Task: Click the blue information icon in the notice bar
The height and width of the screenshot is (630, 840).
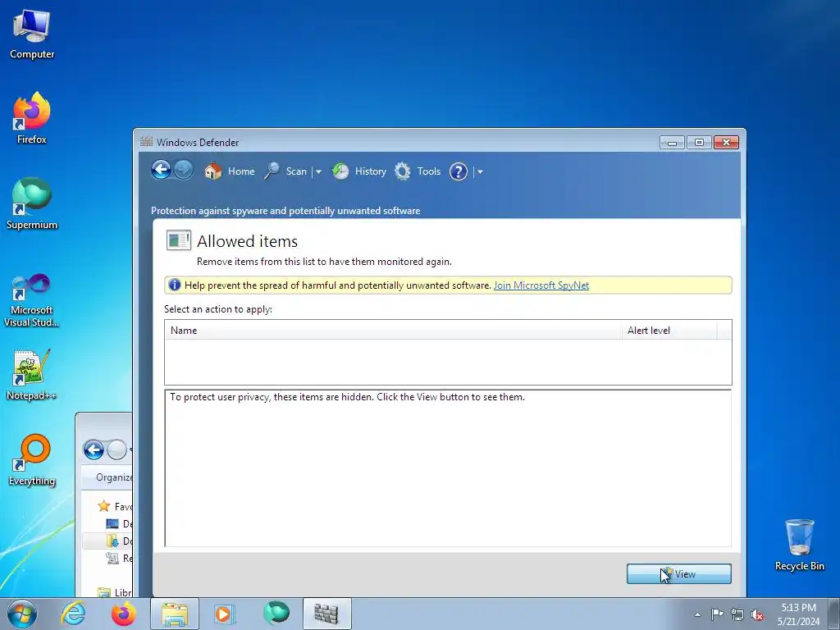Action: pos(175,285)
